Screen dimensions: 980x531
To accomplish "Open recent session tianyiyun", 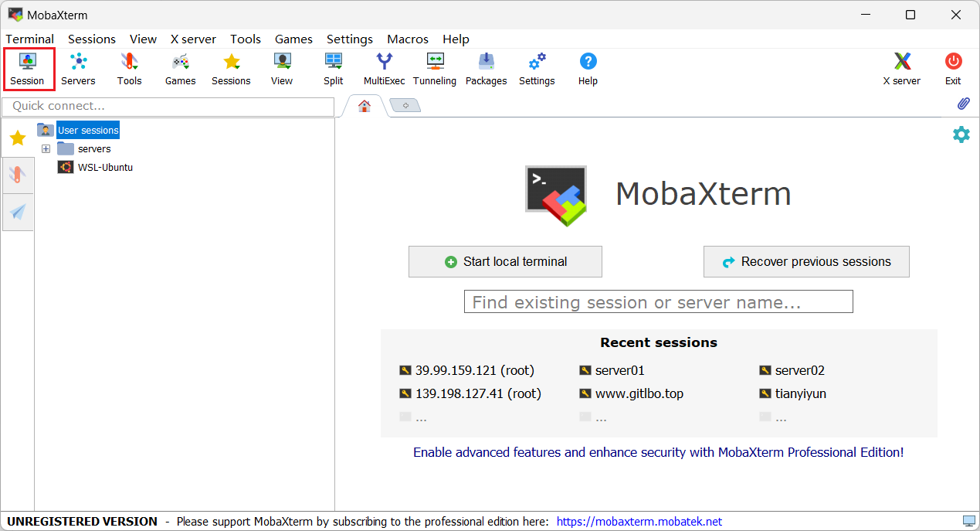I will (792, 393).
